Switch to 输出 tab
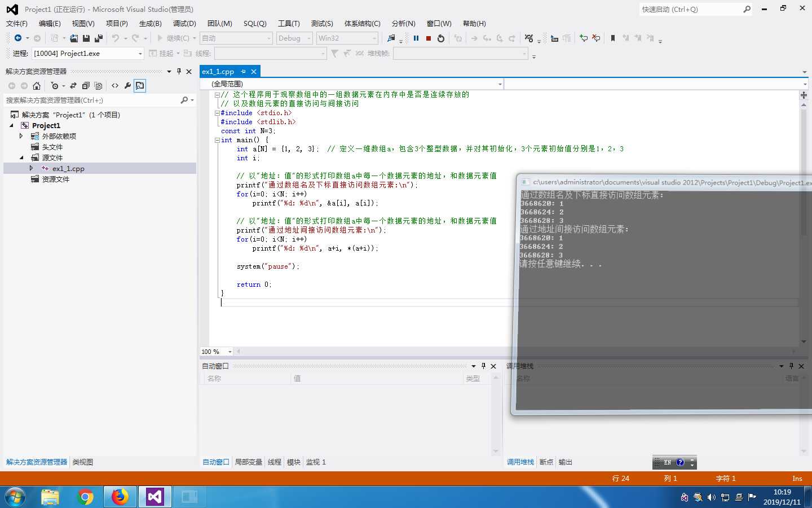This screenshot has width=812, height=508. tap(566, 462)
